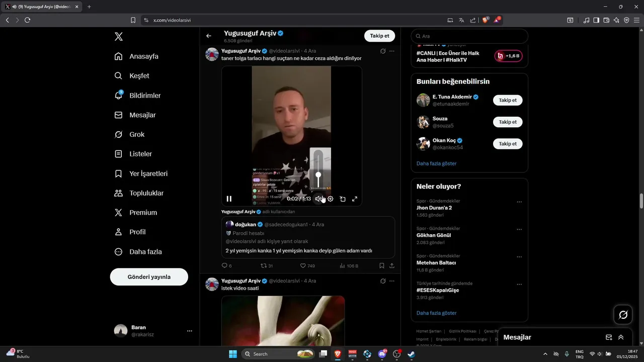Open Keşfet from the sidebar
This screenshot has height=362, width=644.
[x=132, y=76]
